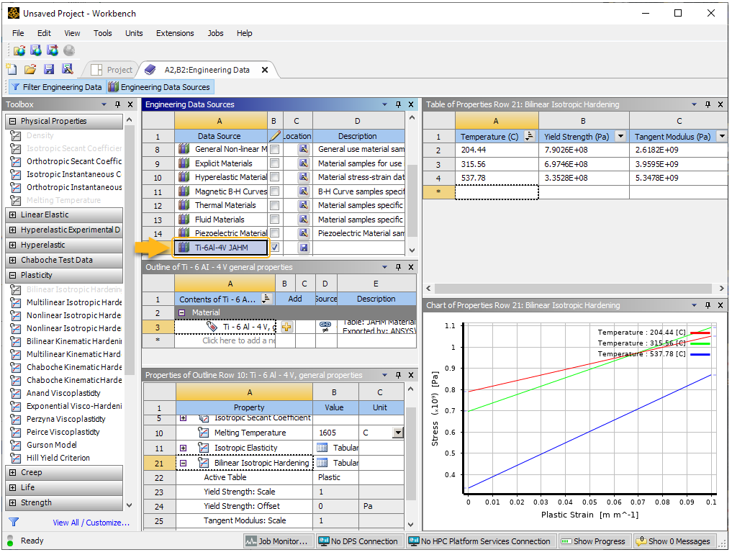Pin the Chart of Properties panel

pos(708,305)
